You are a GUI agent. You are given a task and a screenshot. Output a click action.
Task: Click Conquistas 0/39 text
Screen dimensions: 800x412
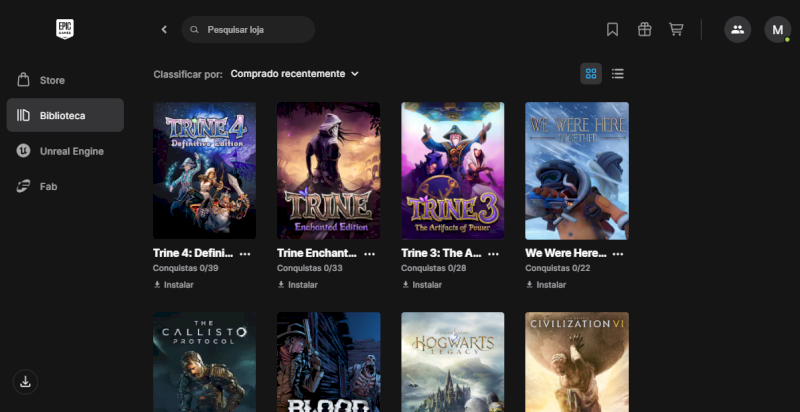click(186, 268)
